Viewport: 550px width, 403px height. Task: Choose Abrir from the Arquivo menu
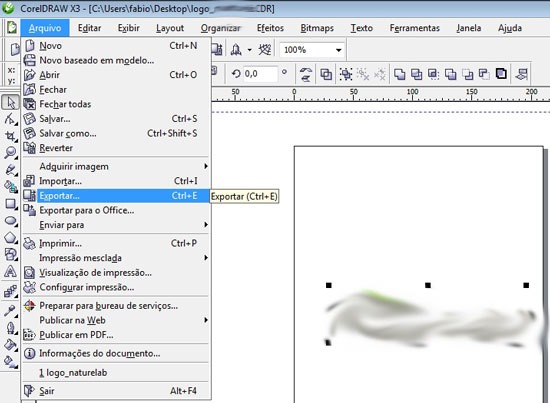pyautogui.click(x=116, y=75)
